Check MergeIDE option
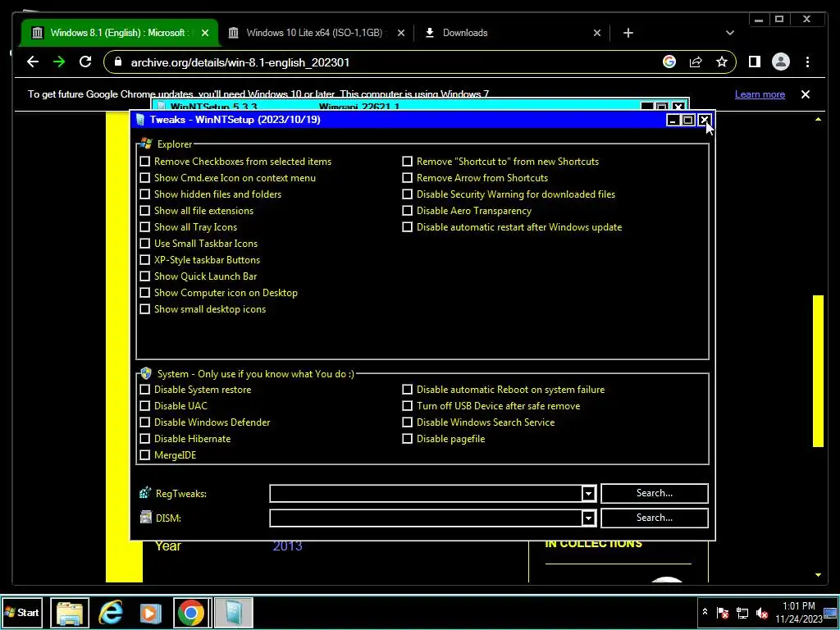The image size is (840, 630). (144, 454)
